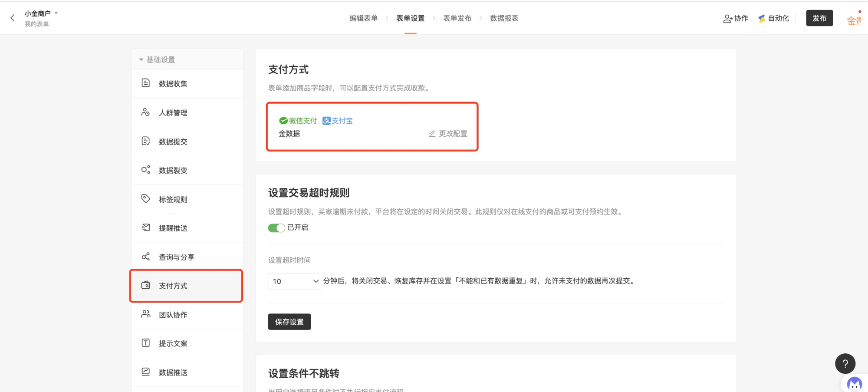Click the 金数据 merchant name text
This screenshot has width=868, height=392.
(x=289, y=134)
